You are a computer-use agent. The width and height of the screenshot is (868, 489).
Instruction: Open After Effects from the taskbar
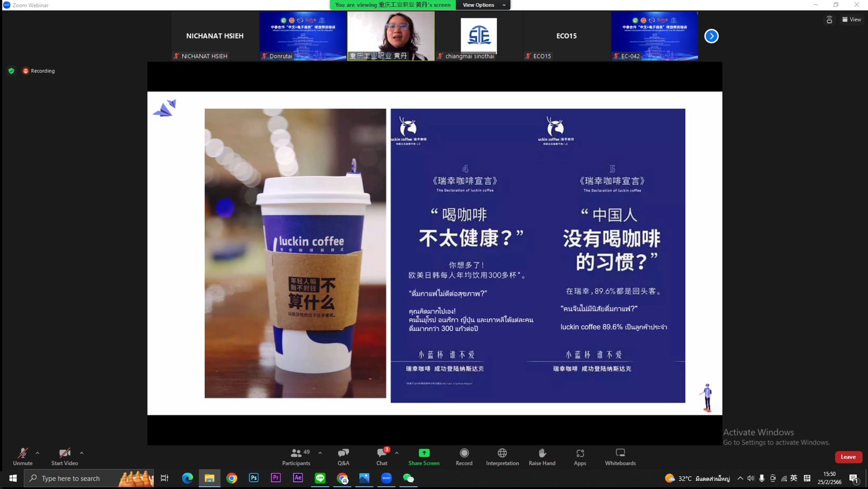[x=298, y=478]
